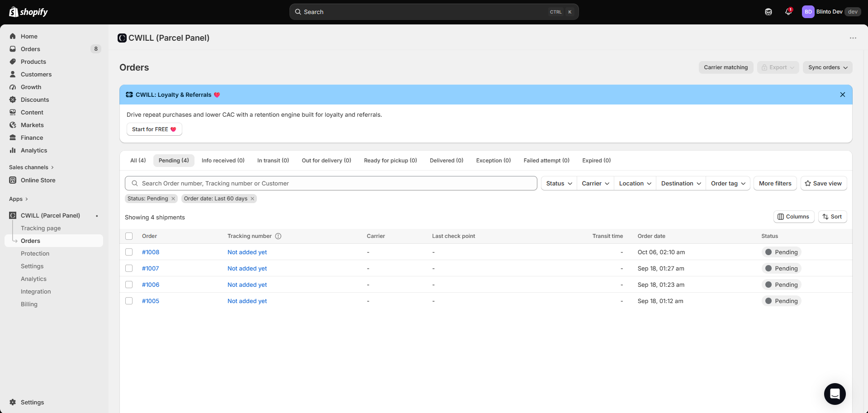Open the More filters button
This screenshot has width=868, height=413.
click(x=775, y=183)
